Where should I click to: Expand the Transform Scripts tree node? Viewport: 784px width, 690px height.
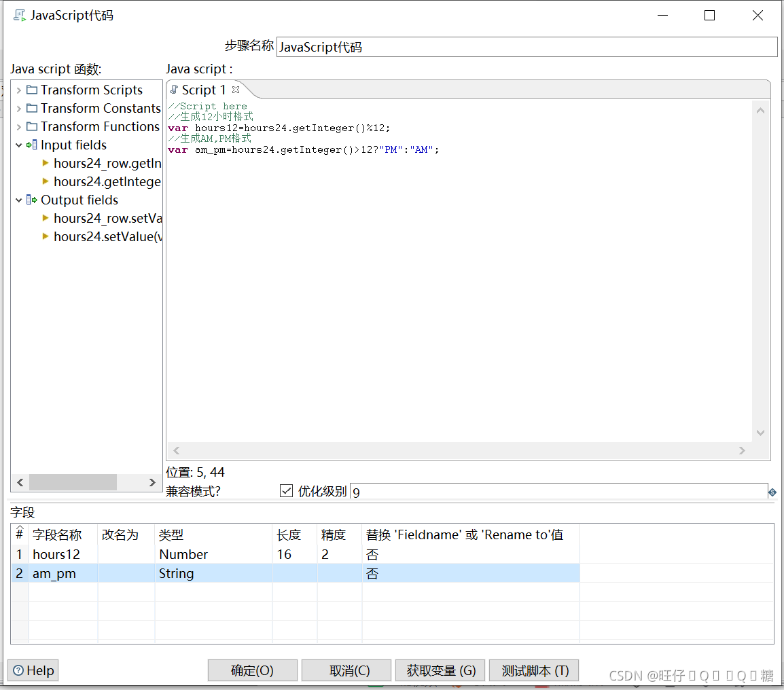[x=18, y=90]
